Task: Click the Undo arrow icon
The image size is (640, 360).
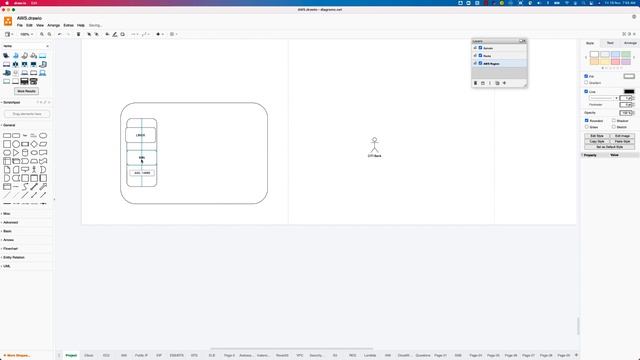Action: pos(60,34)
